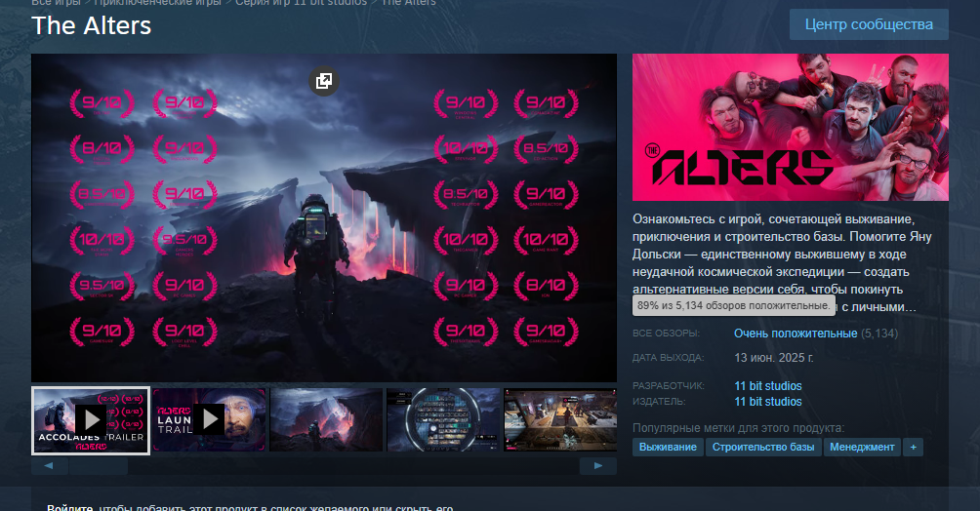
Task: Select the Менеджмент tag
Action: click(862, 448)
